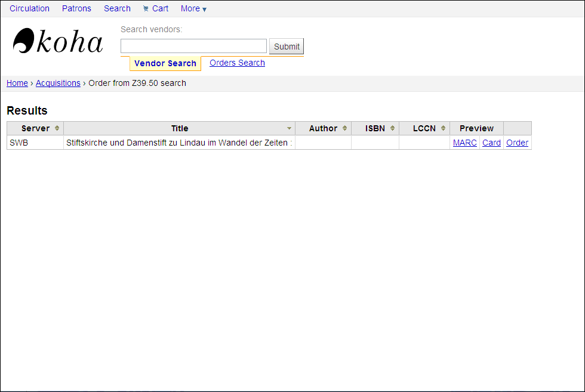Click the Koha logo

(58, 42)
